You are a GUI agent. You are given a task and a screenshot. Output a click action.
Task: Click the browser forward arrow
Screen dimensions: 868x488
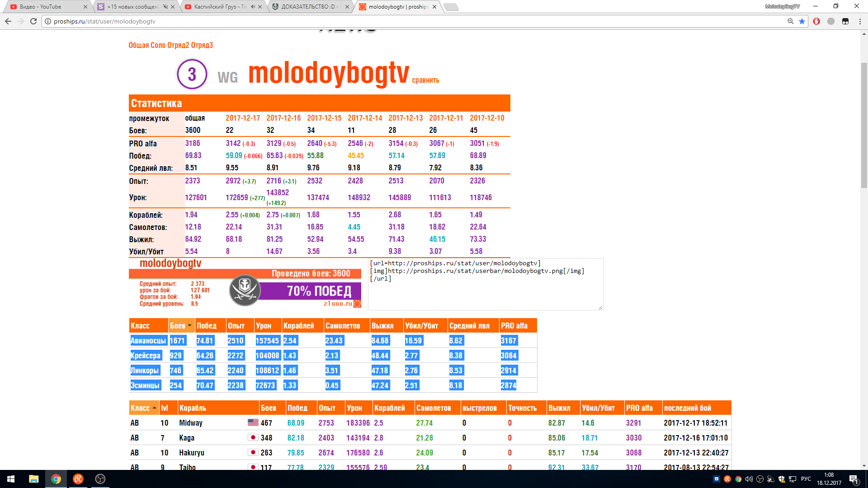click(21, 21)
